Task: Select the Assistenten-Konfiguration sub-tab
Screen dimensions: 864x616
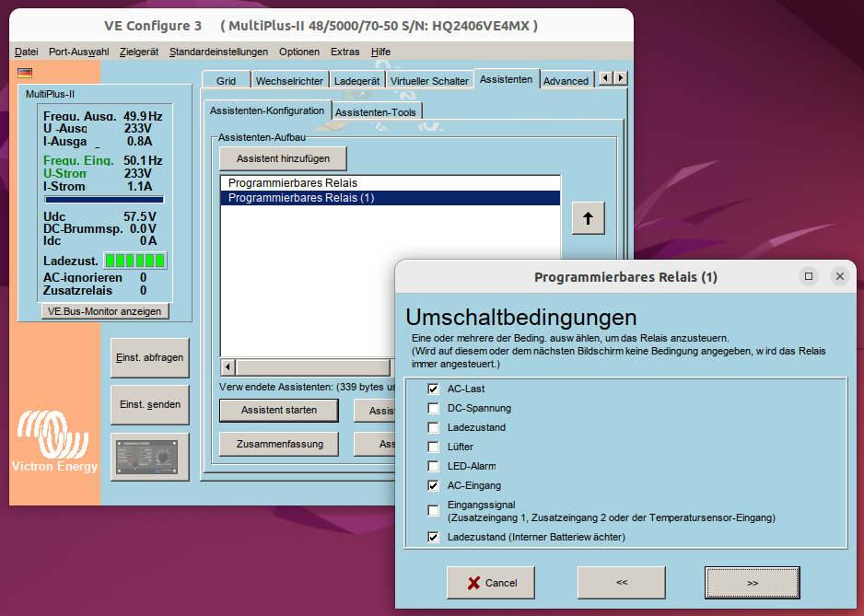Action: click(x=267, y=110)
